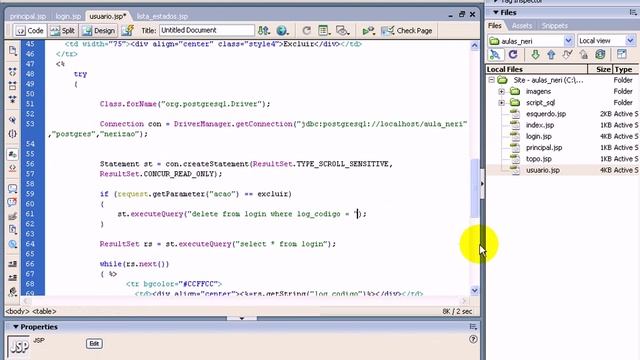Collapse the Files panel group
The image size is (640, 360).
tap(496, 13)
